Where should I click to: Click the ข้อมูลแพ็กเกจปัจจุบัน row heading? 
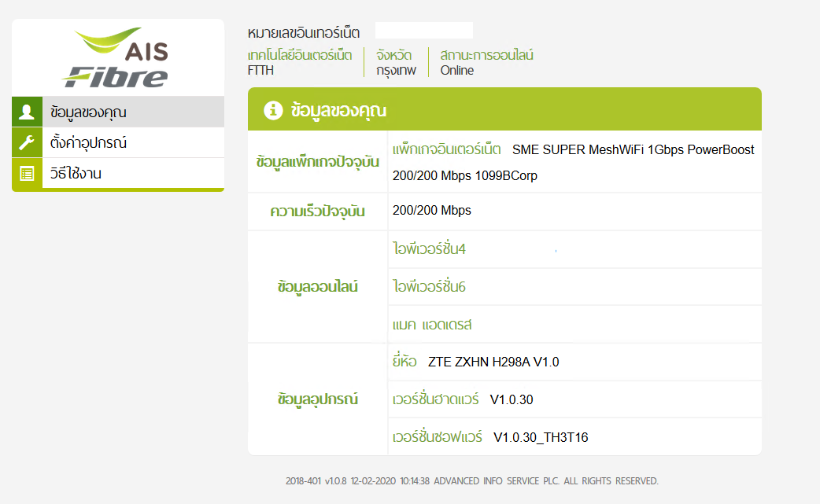(317, 162)
